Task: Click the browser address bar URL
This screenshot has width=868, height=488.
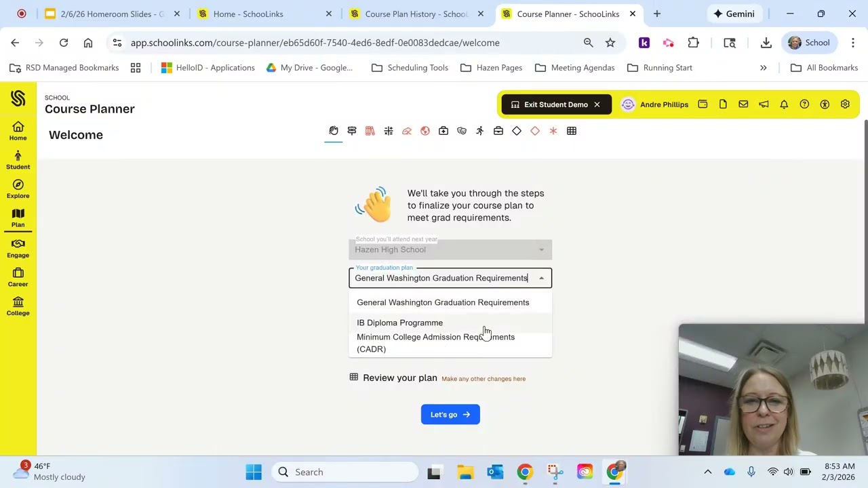Action: (x=315, y=43)
